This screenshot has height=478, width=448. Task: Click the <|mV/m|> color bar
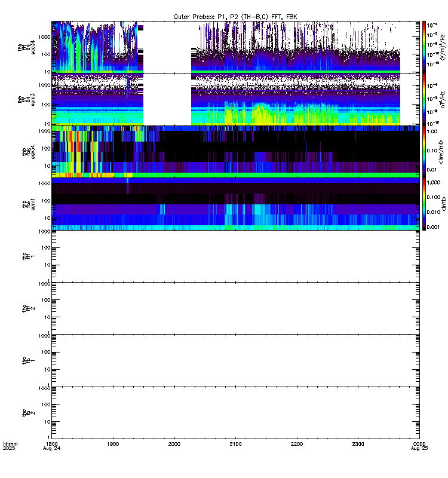(424, 152)
